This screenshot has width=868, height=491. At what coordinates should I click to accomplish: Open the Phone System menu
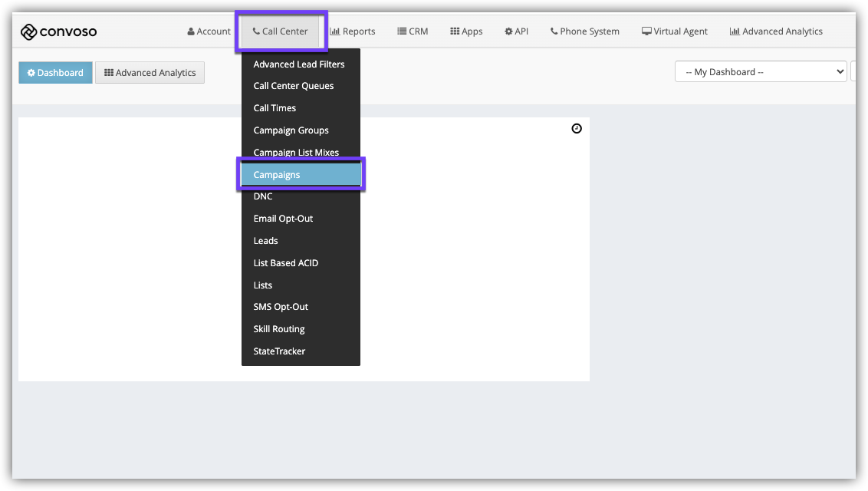tap(584, 31)
